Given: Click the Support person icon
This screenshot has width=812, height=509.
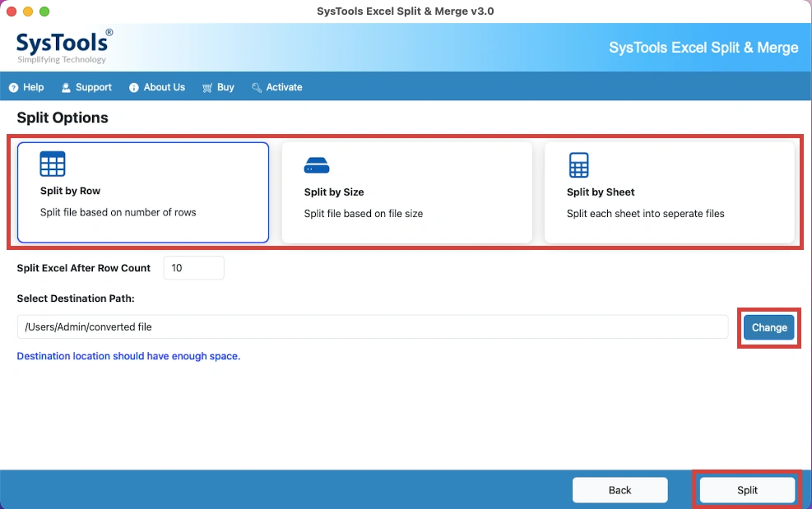Looking at the screenshot, I should 66,87.
